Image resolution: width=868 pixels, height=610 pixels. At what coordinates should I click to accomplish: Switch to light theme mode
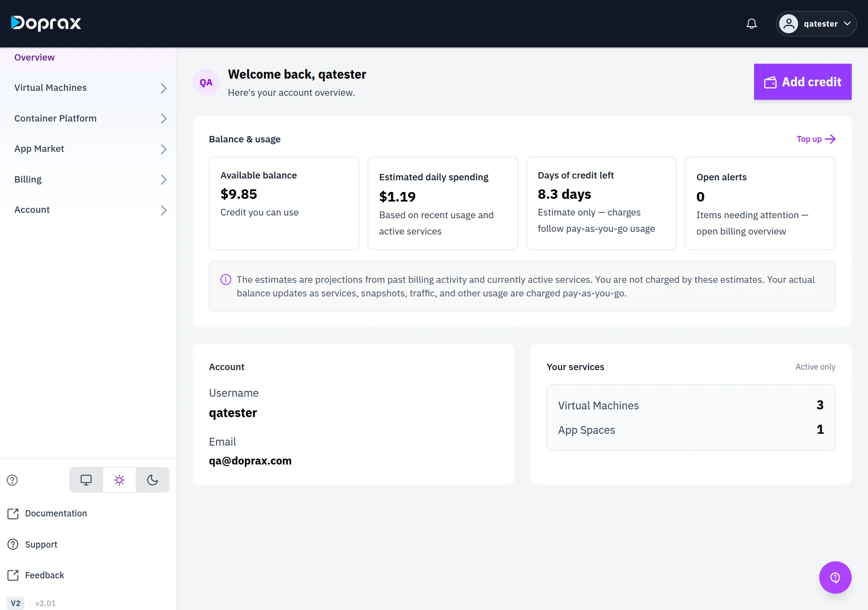point(119,480)
